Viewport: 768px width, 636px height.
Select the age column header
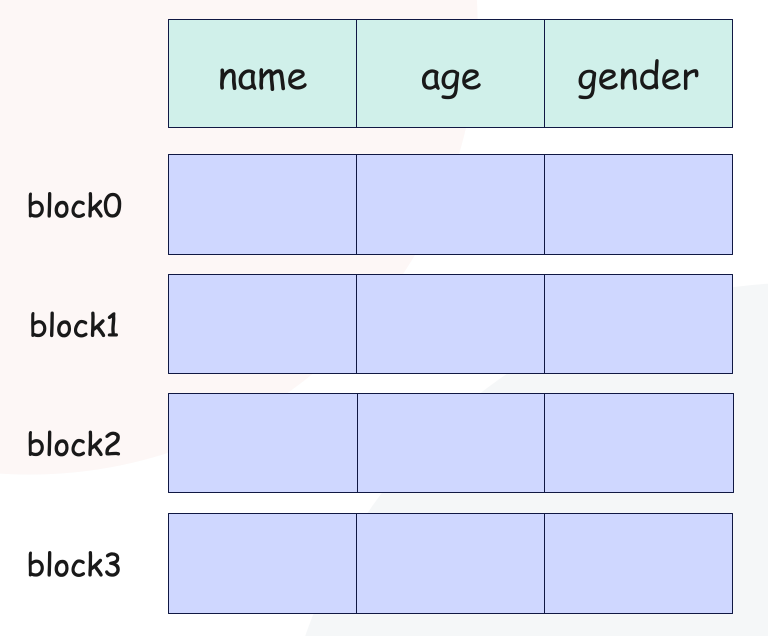point(450,74)
